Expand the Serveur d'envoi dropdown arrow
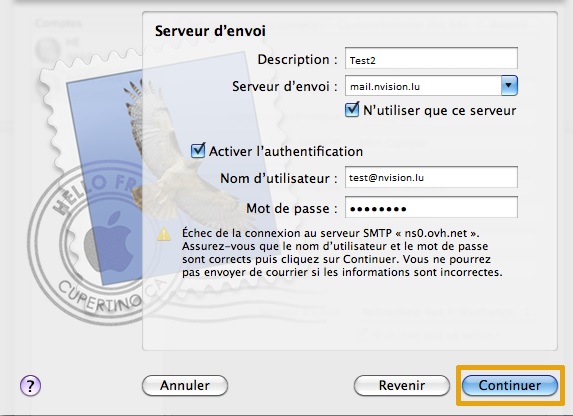The image size is (573, 416). (509, 86)
